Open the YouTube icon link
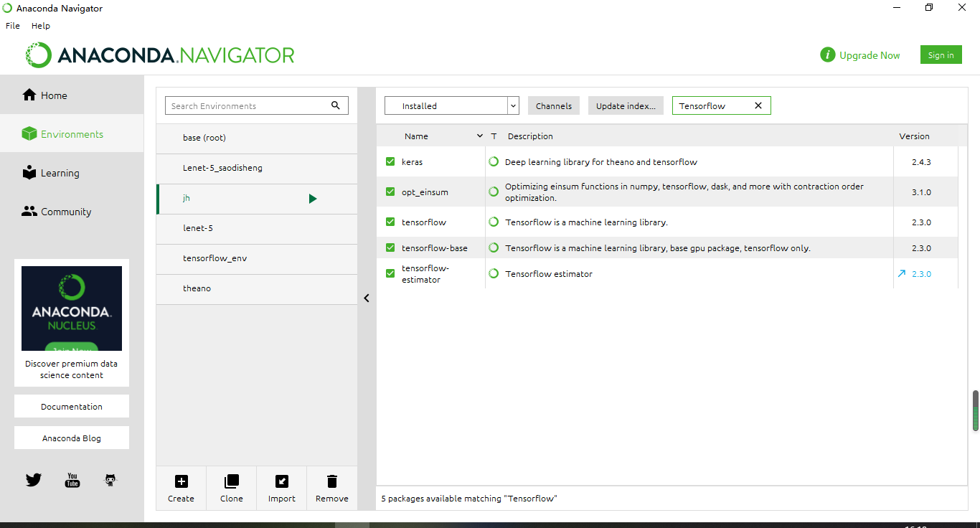The width and height of the screenshot is (980, 528). coord(72,480)
